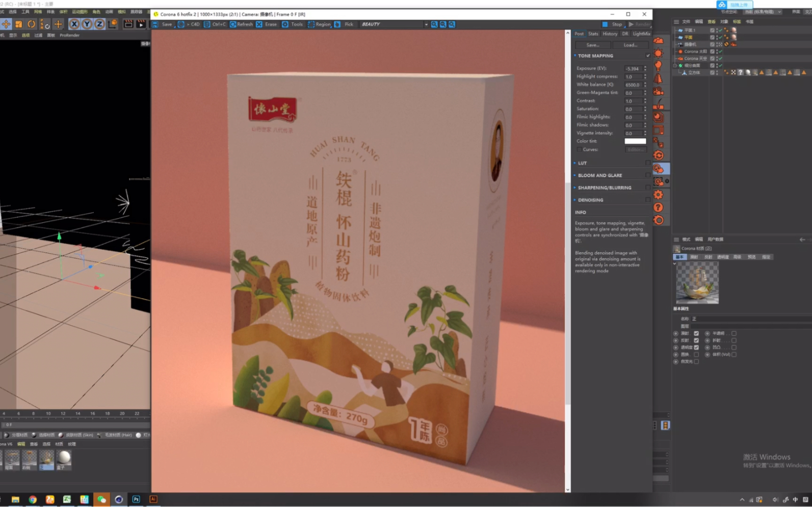The image size is (812, 507).
Task: Click the material 名称 input field
Action: coord(751,319)
